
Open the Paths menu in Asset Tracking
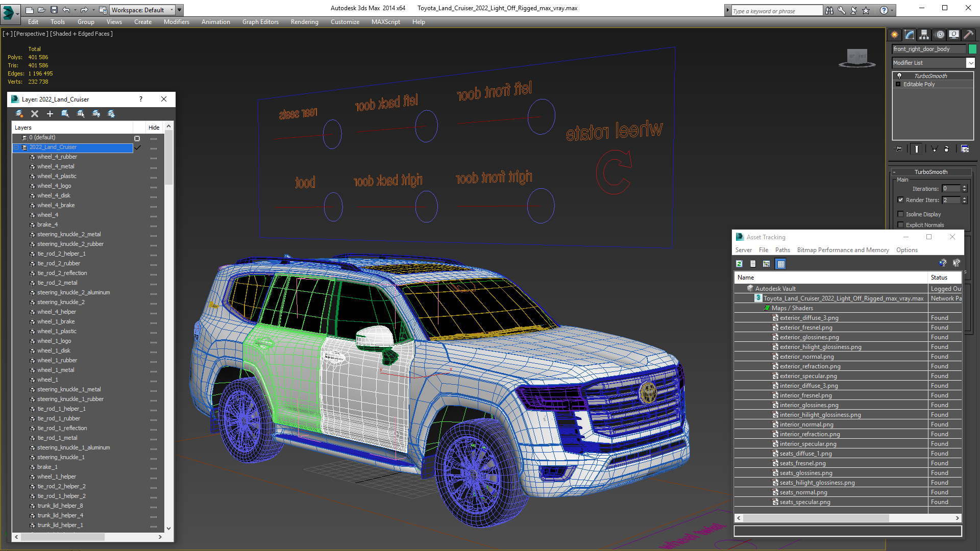(x=782, y=250)
